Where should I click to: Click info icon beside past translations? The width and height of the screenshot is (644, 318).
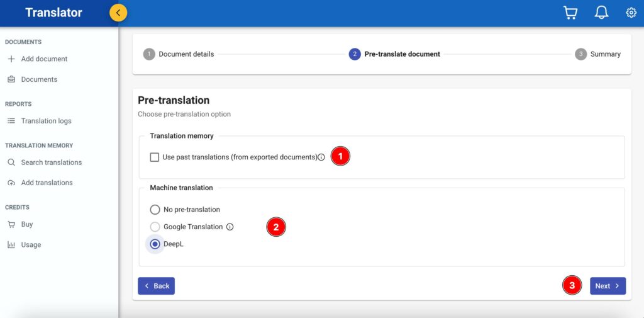point(321,157)
